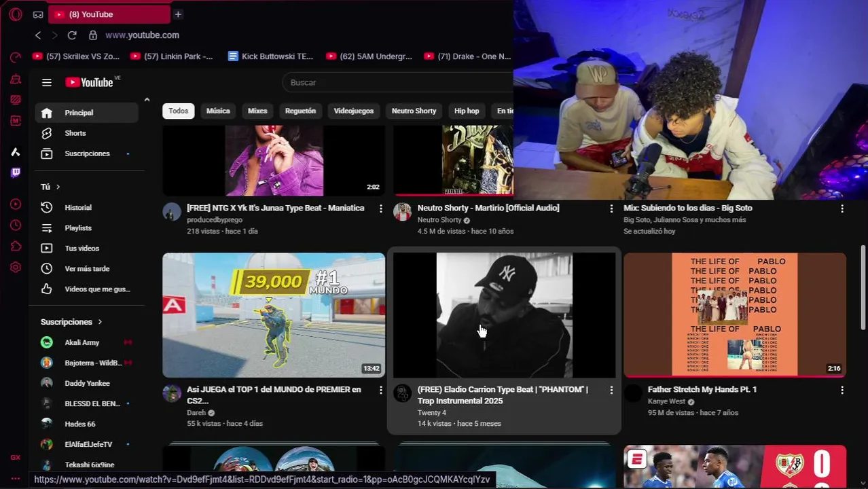Toggle YouTube hamburger guide menu

pyautogui.click(x=47, y=82)
